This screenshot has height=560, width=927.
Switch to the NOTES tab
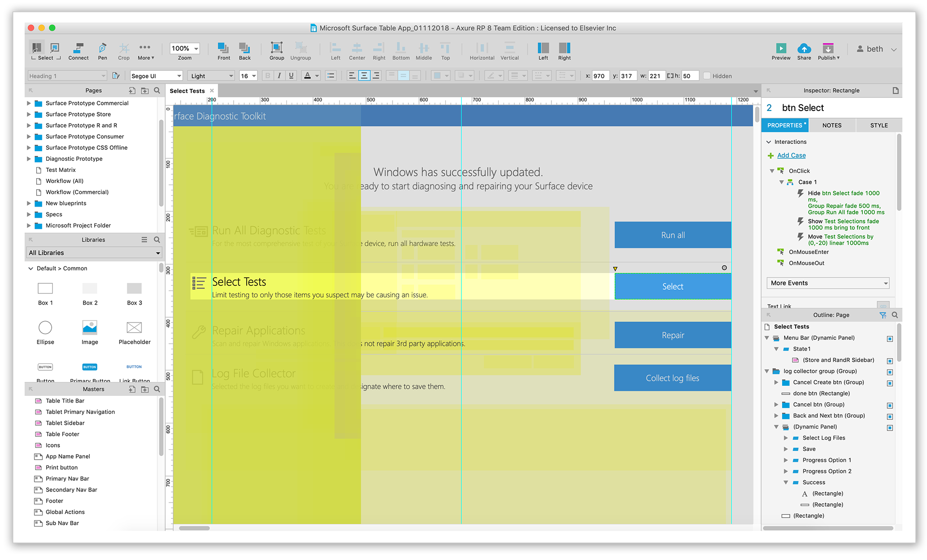point(832,126)
